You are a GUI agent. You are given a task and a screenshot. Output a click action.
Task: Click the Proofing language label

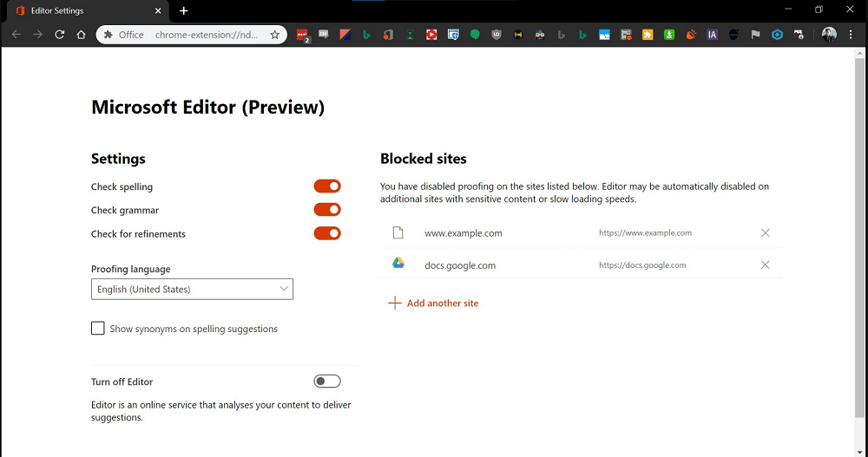coord(131,269)
